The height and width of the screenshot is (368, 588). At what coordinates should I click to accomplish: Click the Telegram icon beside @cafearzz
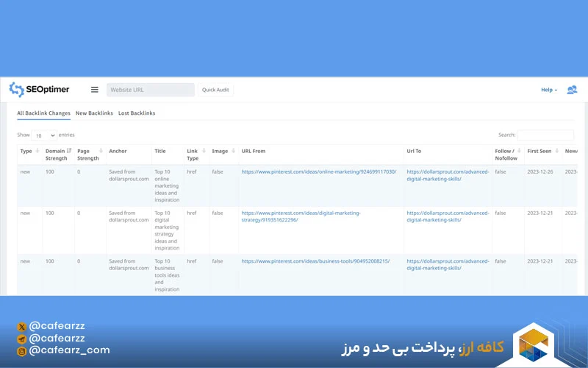[22, 339]
